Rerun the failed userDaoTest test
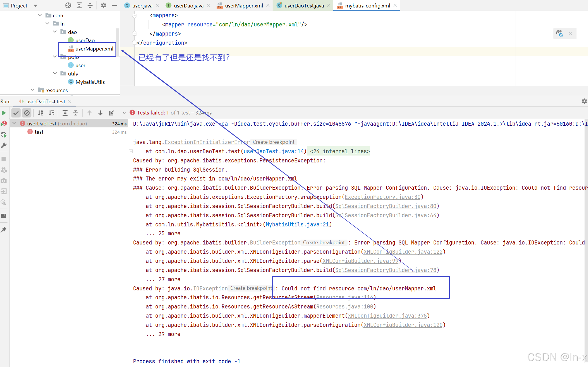The height and width of the screenshot is (367, 588). coord(4,123)
